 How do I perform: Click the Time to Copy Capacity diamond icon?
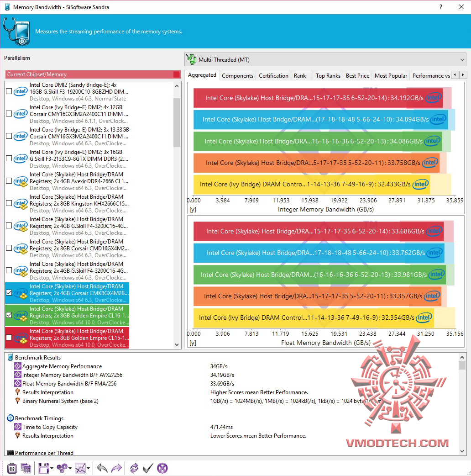pos(18,427)
